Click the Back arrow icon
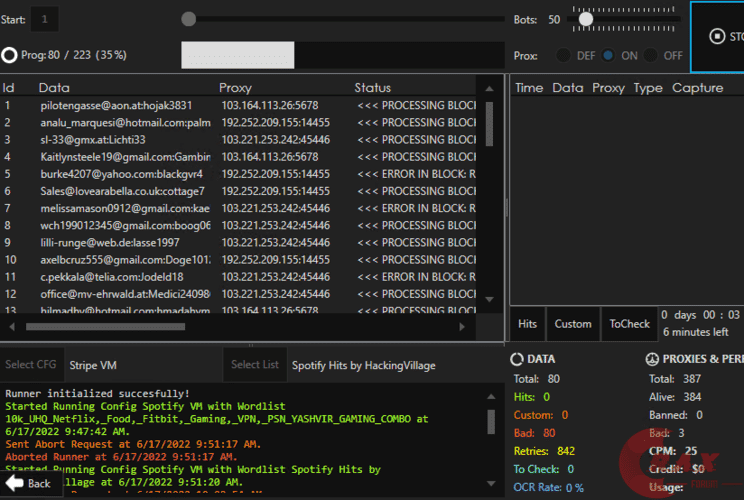The width and height of the screenshot is (744, 500). 13,483
